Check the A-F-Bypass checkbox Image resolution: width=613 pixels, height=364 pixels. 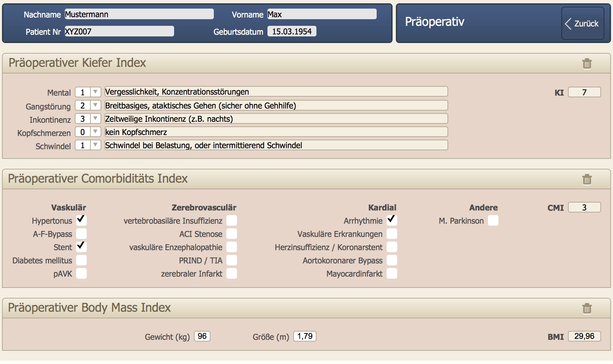[x=81, y=234]
